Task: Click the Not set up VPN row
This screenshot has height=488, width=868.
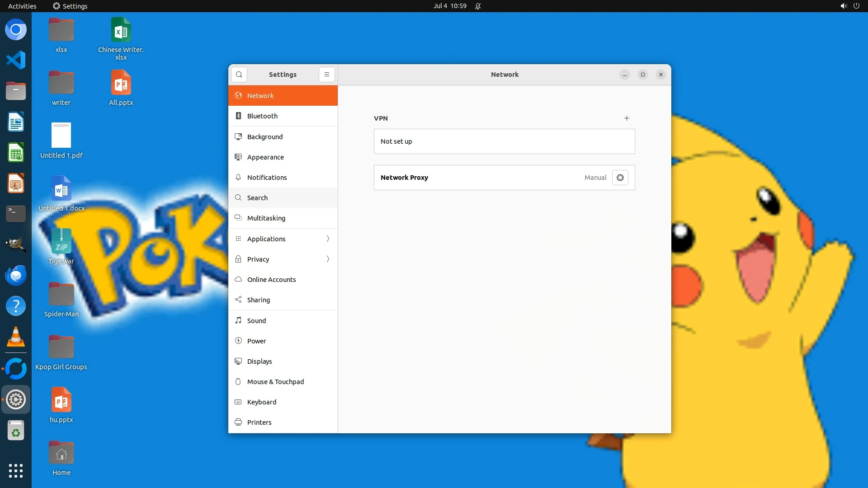Action: (x=504, y=141)
